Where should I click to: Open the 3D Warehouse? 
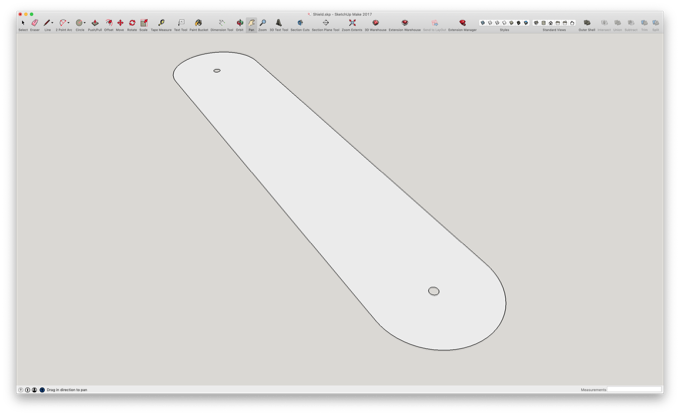(x=376, y=23)
